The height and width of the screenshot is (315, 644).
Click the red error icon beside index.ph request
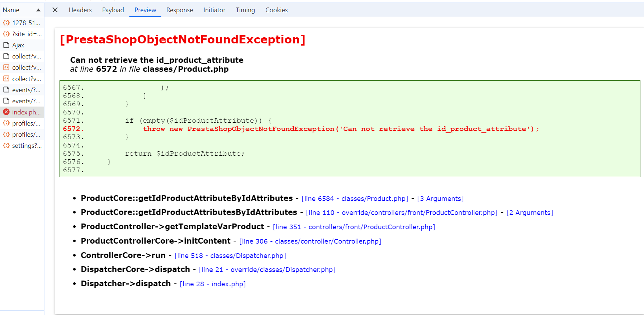pos(6,112)
